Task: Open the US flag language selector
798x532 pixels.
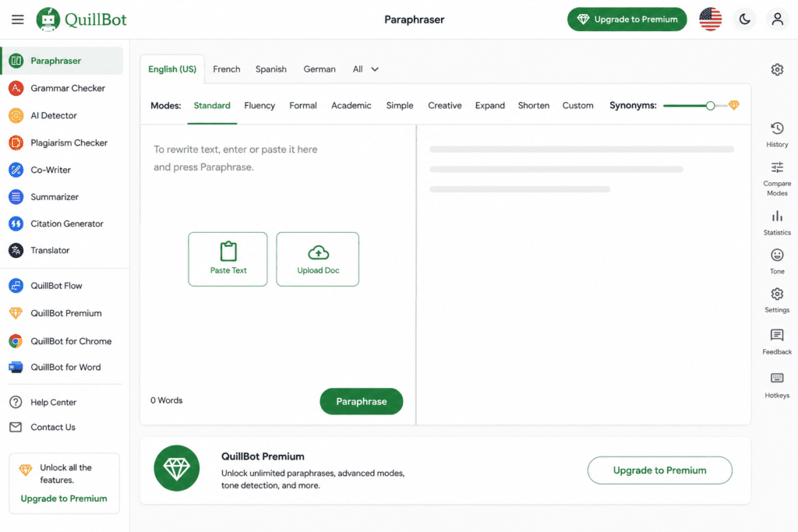Action: tap(711, 19)
